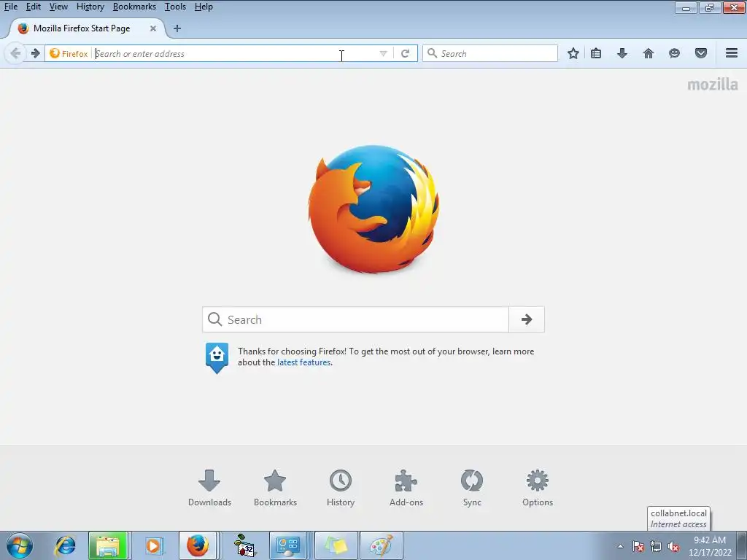
Task: Open Windows Media Player taskbar icon
Action: pos(153,545)
